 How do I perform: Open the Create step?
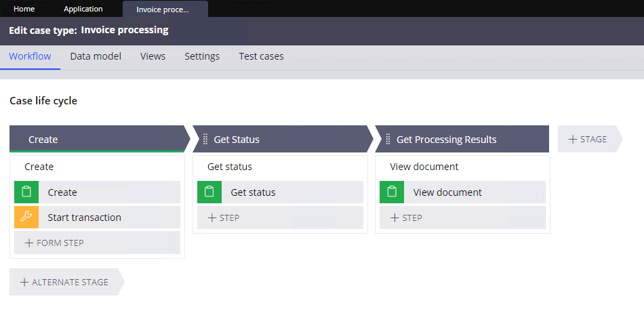97,192
